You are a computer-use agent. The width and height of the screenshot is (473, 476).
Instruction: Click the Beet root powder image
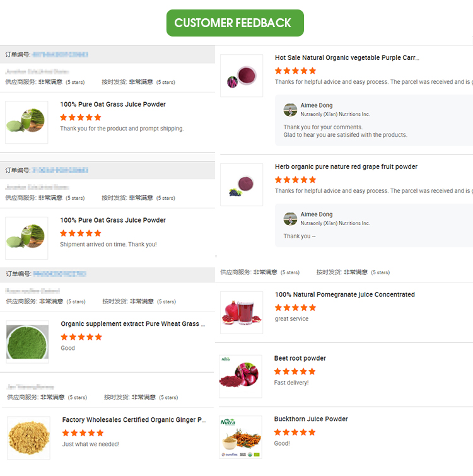coord(240,376)
